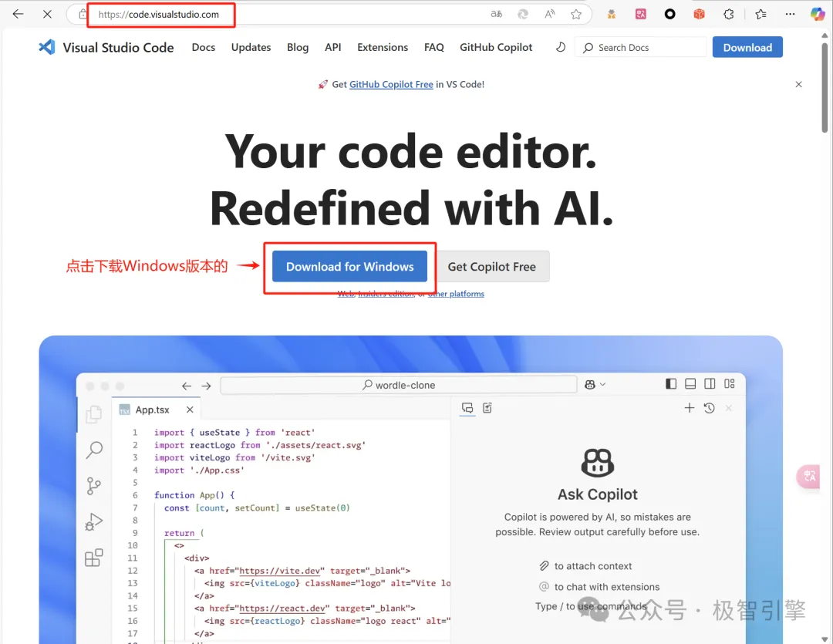Add page to favorites with the star icon

[x=576, y=15]
